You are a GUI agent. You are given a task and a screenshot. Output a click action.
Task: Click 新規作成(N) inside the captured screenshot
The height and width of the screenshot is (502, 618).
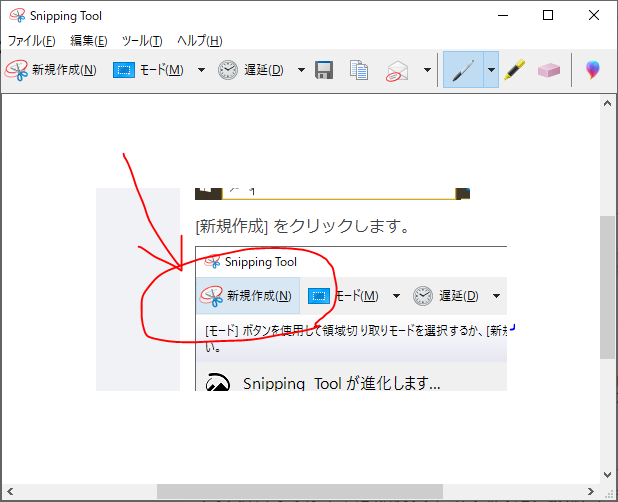248,296
